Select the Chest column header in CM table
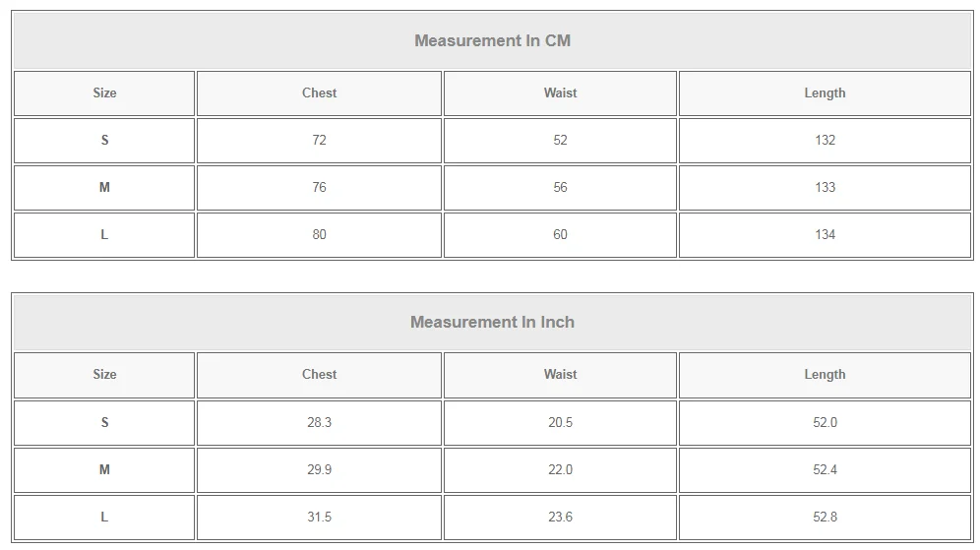Image resolution: width=980 pixels, height=550 pixels. click(x=319, y=92)
